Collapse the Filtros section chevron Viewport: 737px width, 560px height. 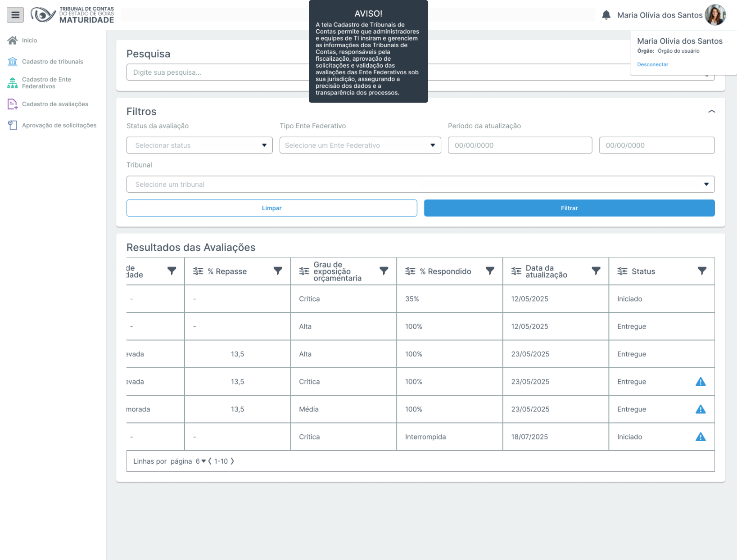coord(711,112)
